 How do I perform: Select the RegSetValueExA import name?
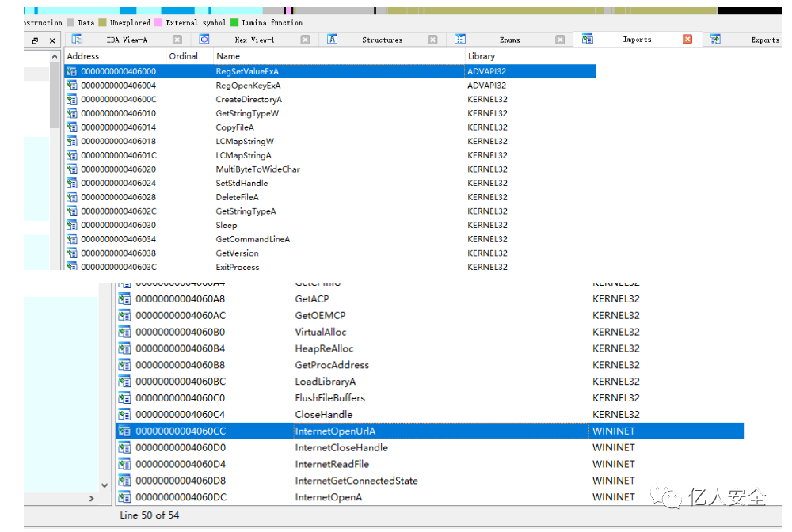coord(247,72)
